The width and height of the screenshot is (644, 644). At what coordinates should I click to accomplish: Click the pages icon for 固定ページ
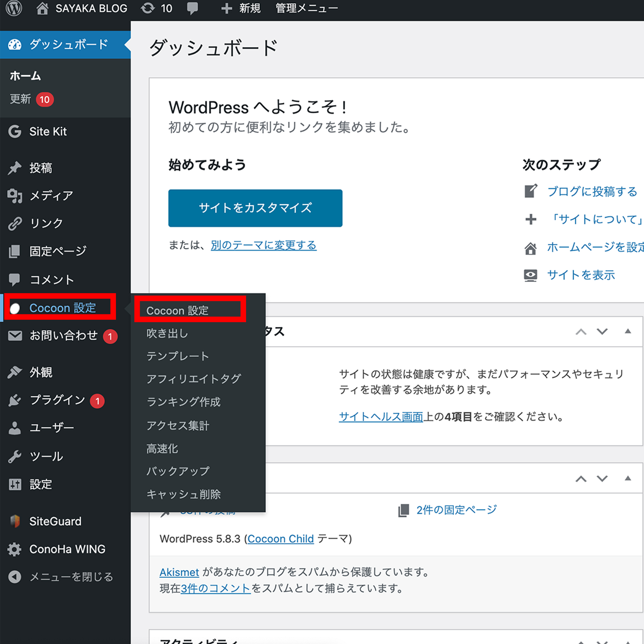[x=15, y=251]
